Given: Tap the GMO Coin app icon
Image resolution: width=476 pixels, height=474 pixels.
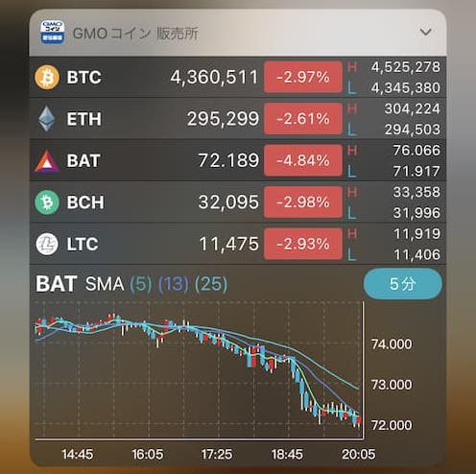Looking at the screenshot, I should coord(53,32).
